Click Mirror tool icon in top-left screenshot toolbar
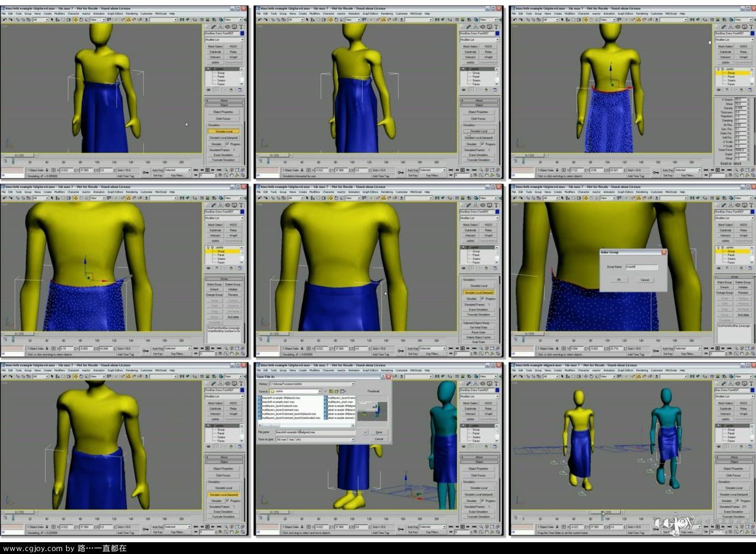Screen dimensions: 756x554 (182, 20)
